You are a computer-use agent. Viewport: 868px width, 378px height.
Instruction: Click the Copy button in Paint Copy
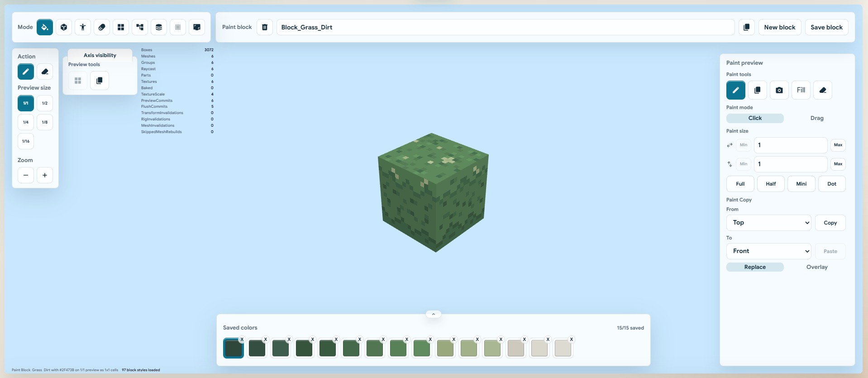[x=830, y=223]
